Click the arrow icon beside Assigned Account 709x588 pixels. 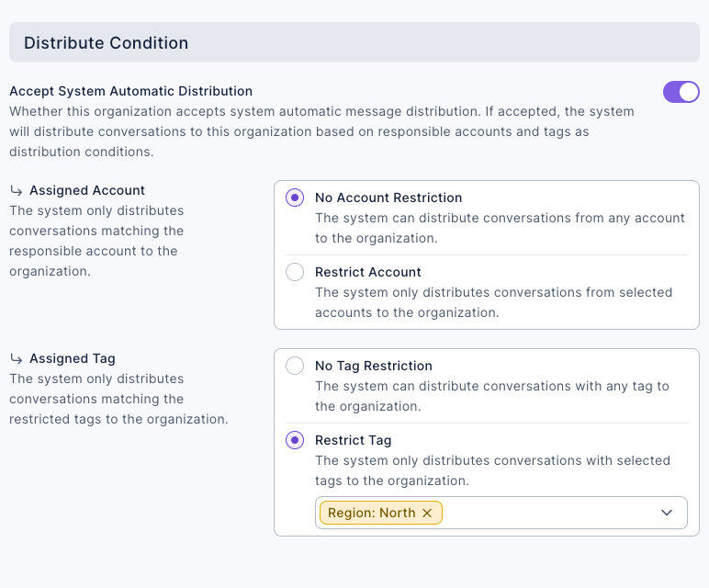[17, 191]
